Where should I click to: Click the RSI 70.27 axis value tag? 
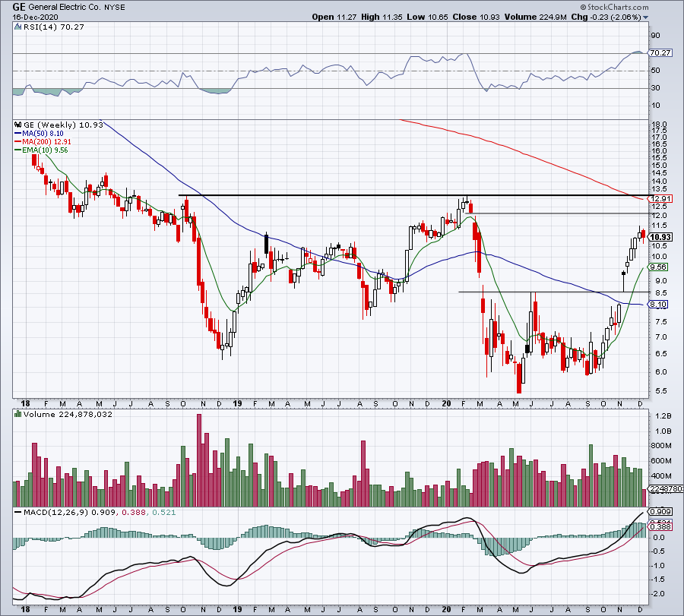tap(660, 52)
